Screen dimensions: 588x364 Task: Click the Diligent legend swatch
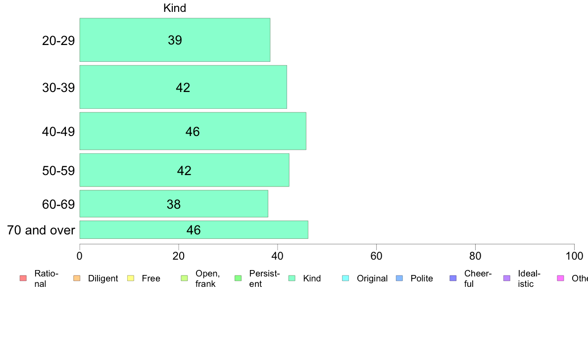77,278
